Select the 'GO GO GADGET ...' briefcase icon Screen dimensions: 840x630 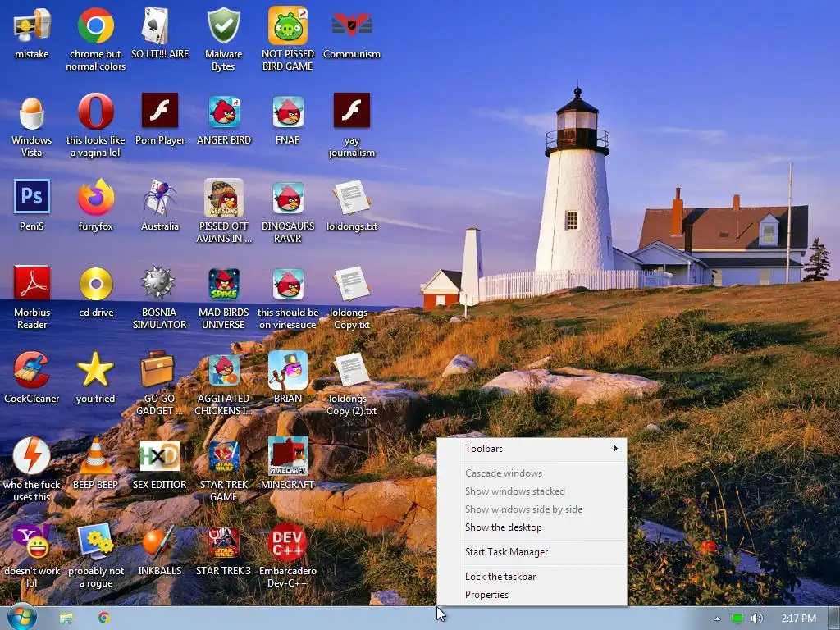pos(157,369)
